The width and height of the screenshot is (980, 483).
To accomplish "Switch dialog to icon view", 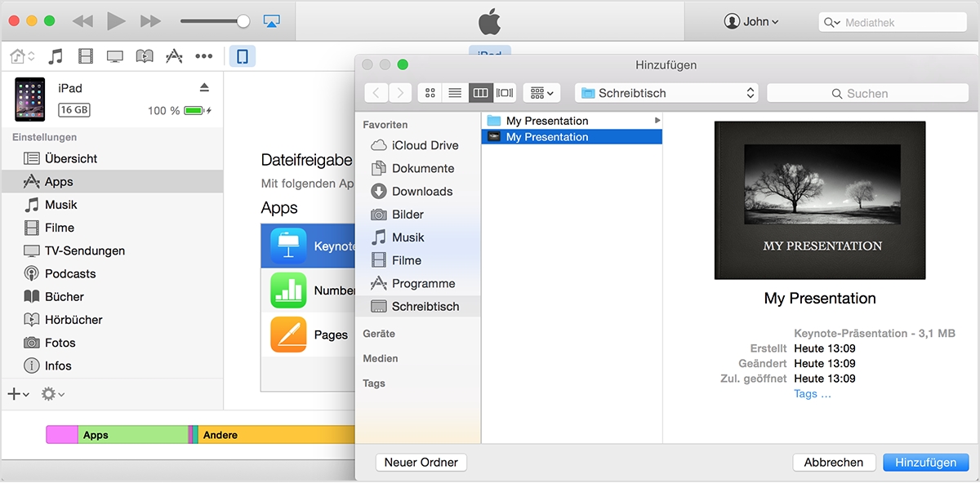I will [430, 93].
